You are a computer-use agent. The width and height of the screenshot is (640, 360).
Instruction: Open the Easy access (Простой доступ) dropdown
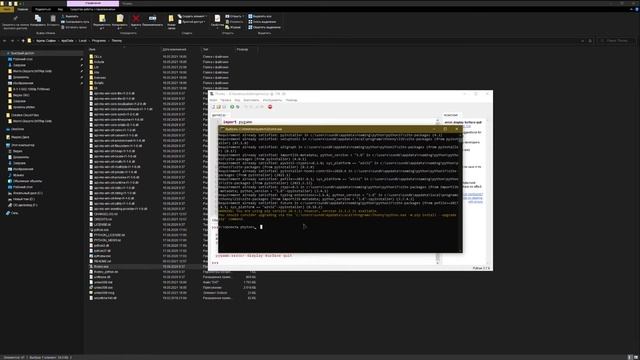coord(191,22)
